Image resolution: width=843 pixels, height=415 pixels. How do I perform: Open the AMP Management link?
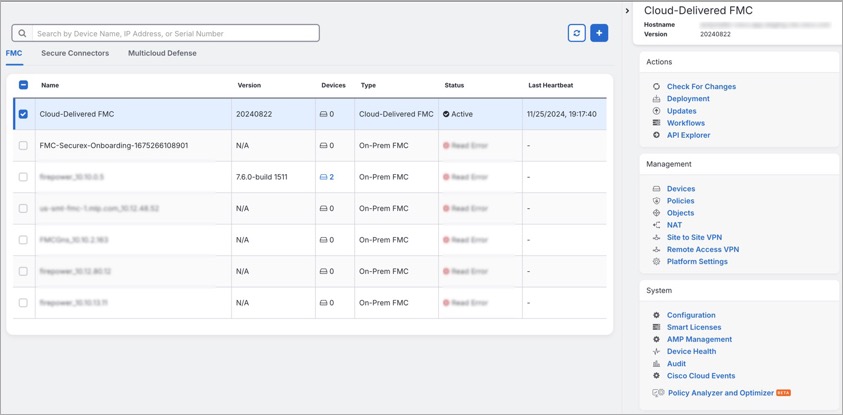(699, 339)
